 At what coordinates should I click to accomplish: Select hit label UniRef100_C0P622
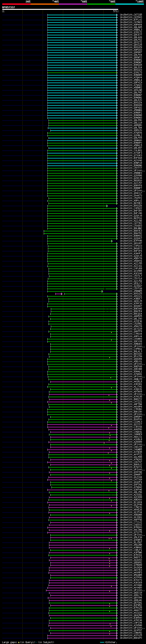[131, 208]
